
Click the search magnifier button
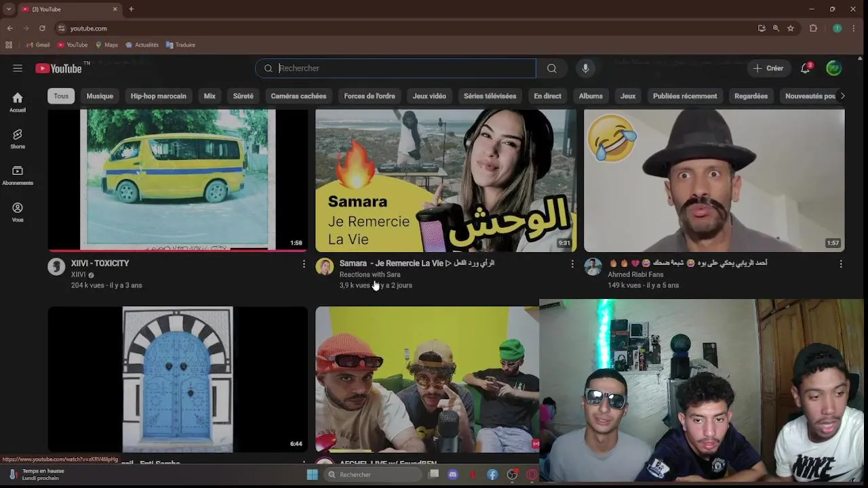click(551, 68)
